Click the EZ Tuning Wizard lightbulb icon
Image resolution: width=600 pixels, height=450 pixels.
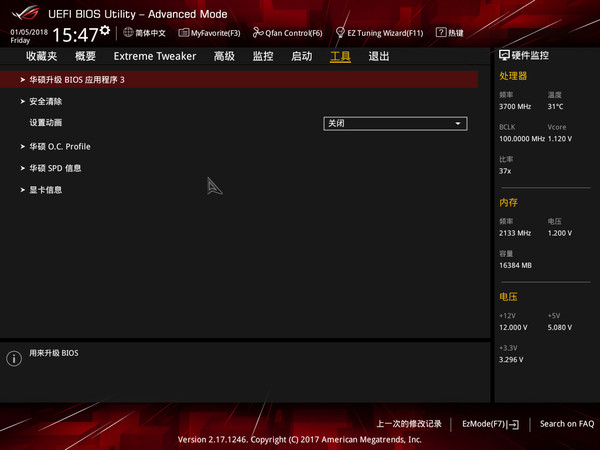[340, 33]
